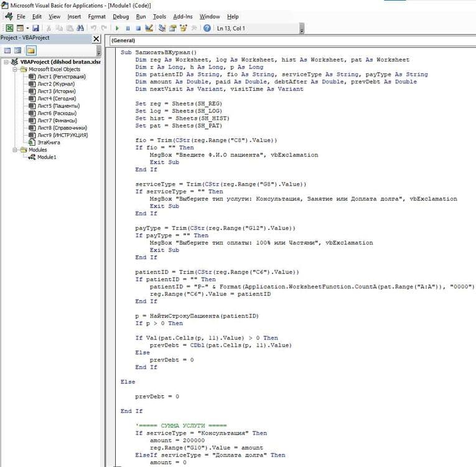Image resolution: width=476 pixels, height=467 pixels.
Task: Close the Project - VBAProject pane
Action: pyautogui.click(x=96, y=39)
